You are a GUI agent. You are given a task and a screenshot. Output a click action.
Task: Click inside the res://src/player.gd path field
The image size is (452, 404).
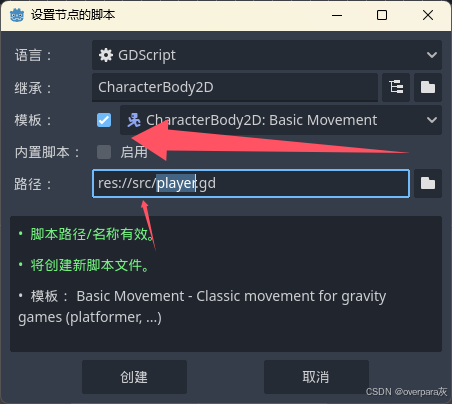(251, 183)
